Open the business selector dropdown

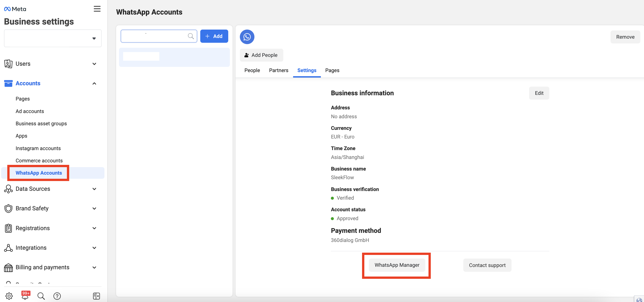coord(53,38)
